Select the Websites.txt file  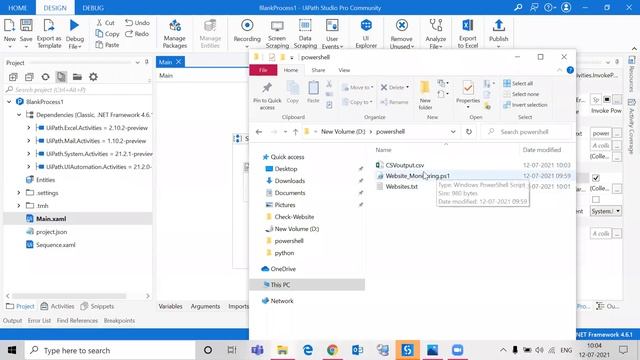point(402,187)
